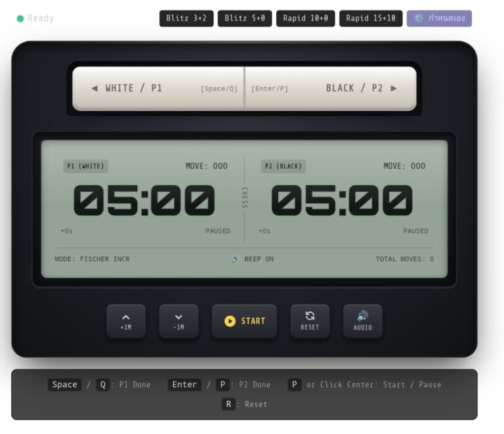The image size is (504, 434).
Task: Click the Space key hint
Action: click(64, 385)
